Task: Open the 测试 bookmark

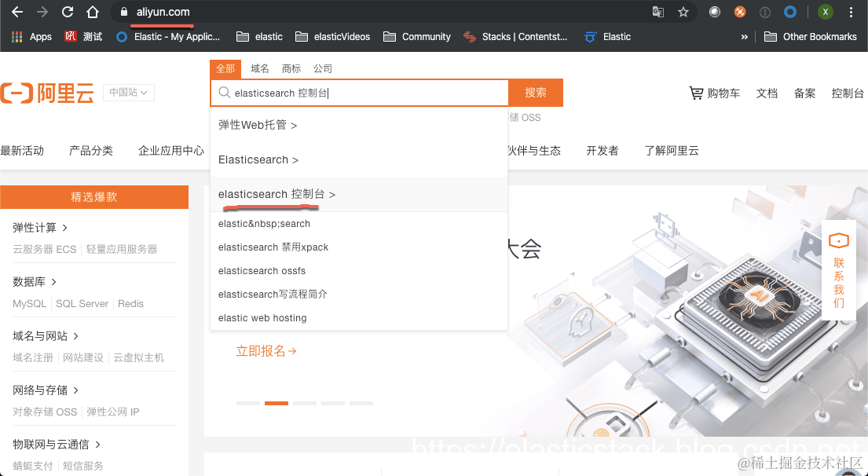Action: click(83, 37)
